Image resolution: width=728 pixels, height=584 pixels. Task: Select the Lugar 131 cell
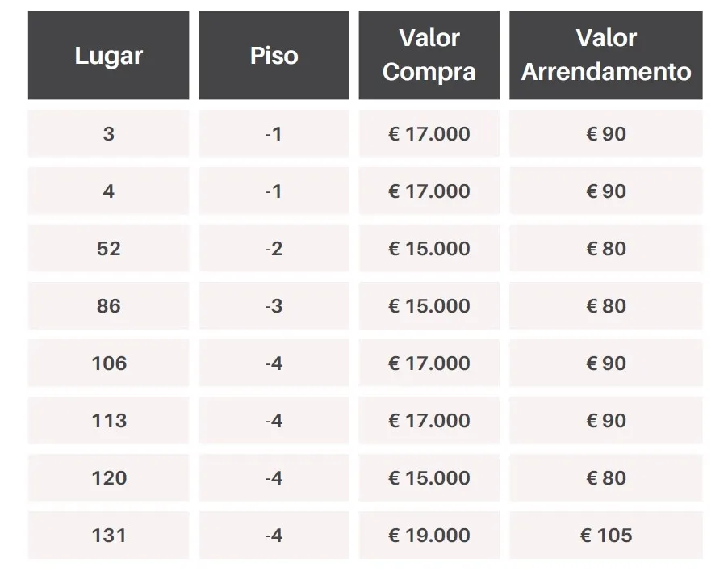point(108,536)
